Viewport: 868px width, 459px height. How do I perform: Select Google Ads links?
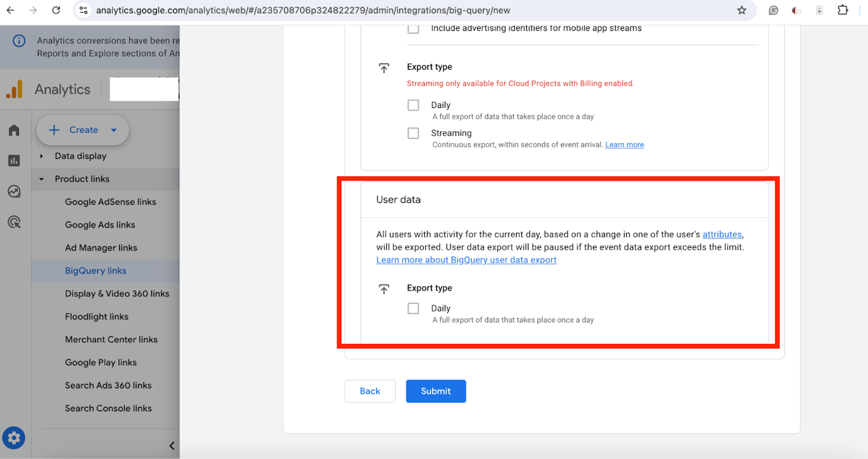(100, 225)
